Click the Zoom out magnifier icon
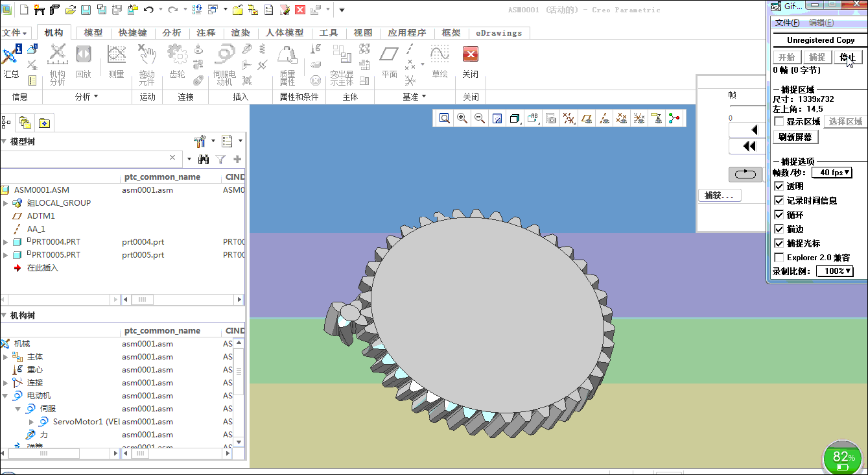The image size is (868, 475). [480, 118]
